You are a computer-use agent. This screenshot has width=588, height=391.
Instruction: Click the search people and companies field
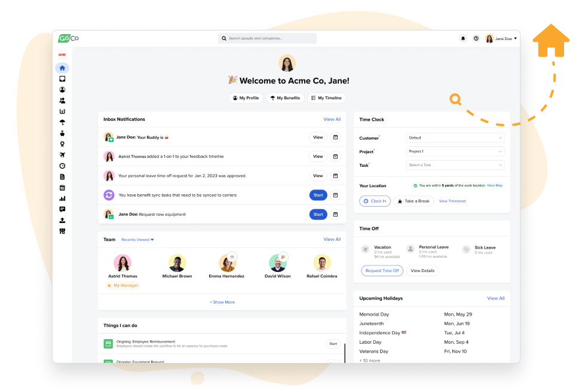268,38
